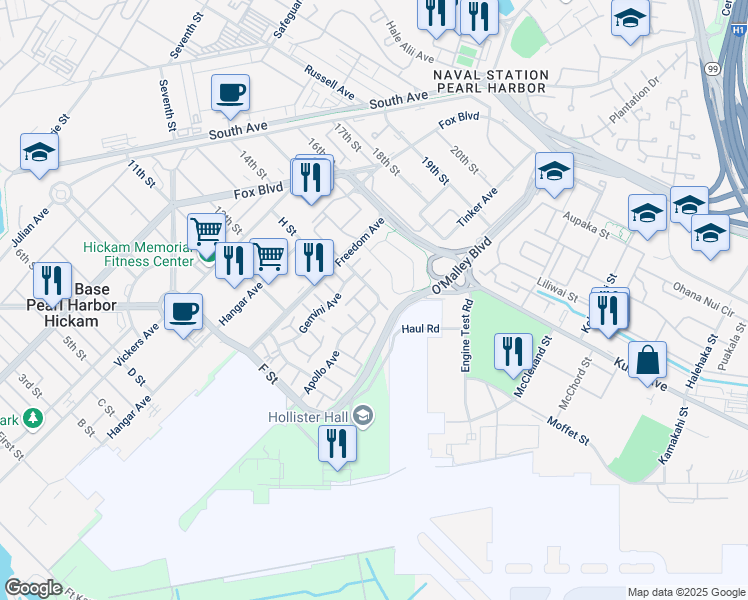Image resolution: width=748 pixels, height=600 pixels.
Task: Open the left restaurant marker near Hale Alii Ave
Action: pos(436,15)
